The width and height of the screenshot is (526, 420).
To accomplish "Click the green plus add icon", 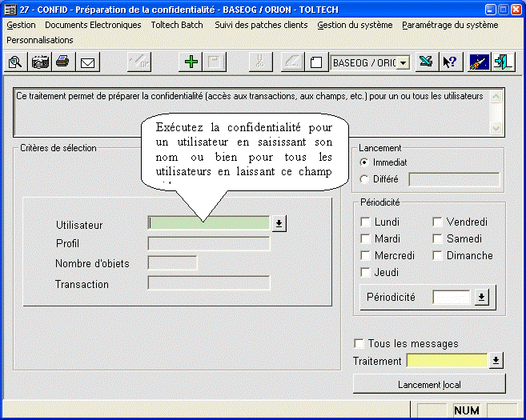I will (x=191, y=62).
